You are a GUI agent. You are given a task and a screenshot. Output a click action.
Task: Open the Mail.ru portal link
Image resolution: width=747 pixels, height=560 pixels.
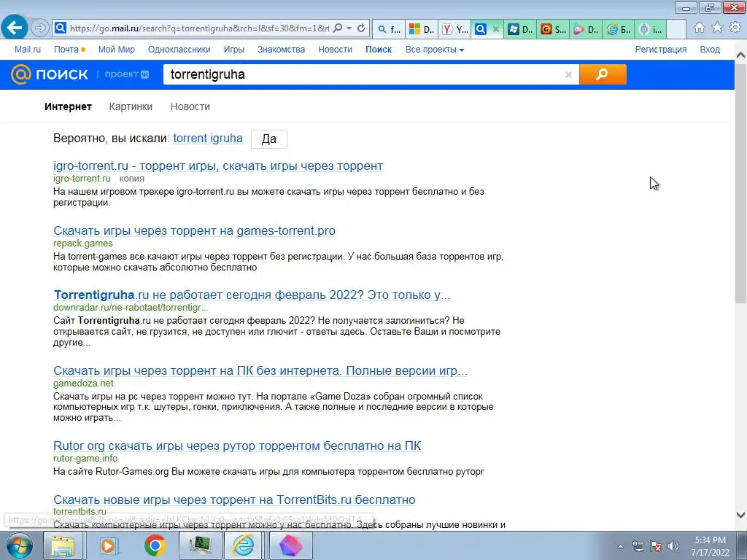click(x=28, y=50)
